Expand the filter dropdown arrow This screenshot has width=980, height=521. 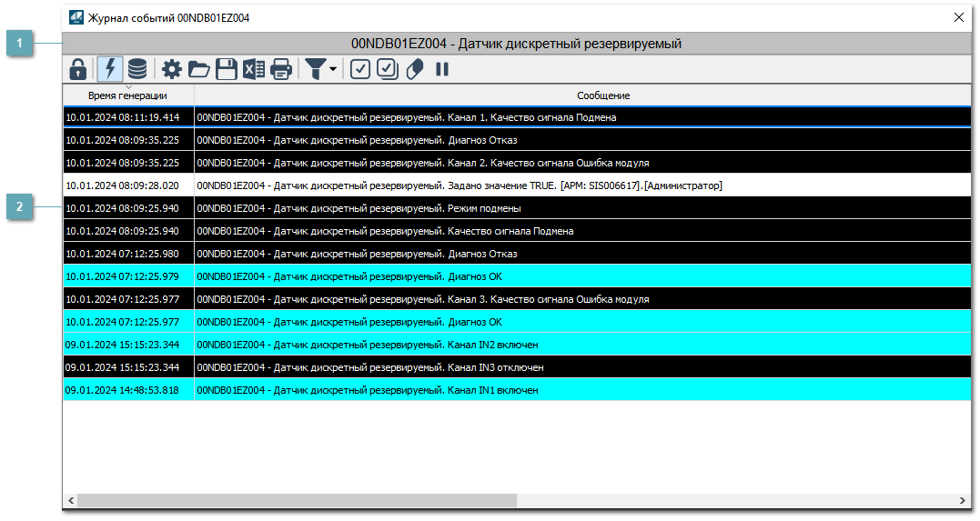coord(333,70)
